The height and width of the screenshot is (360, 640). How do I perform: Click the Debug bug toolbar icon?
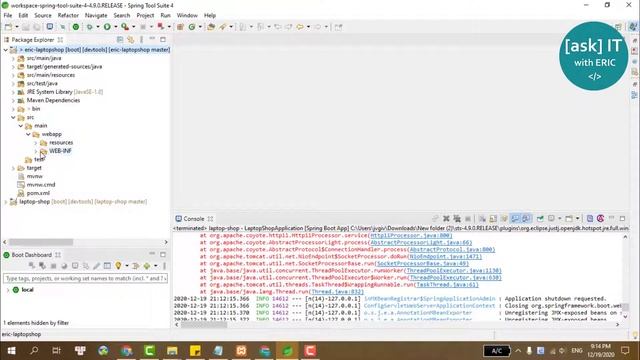point(89,27)
